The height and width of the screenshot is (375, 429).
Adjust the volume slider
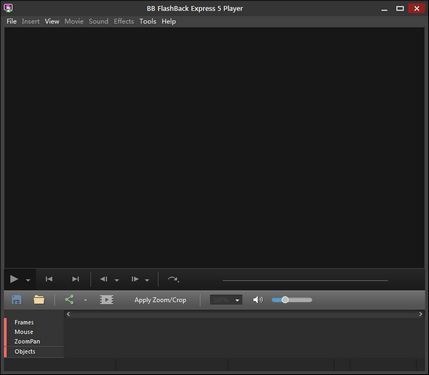(x=292, y=300)
